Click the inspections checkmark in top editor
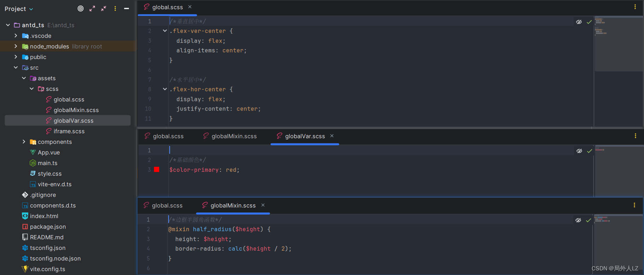Viewport: 644px width, 275px height. [x=589, y=22]
